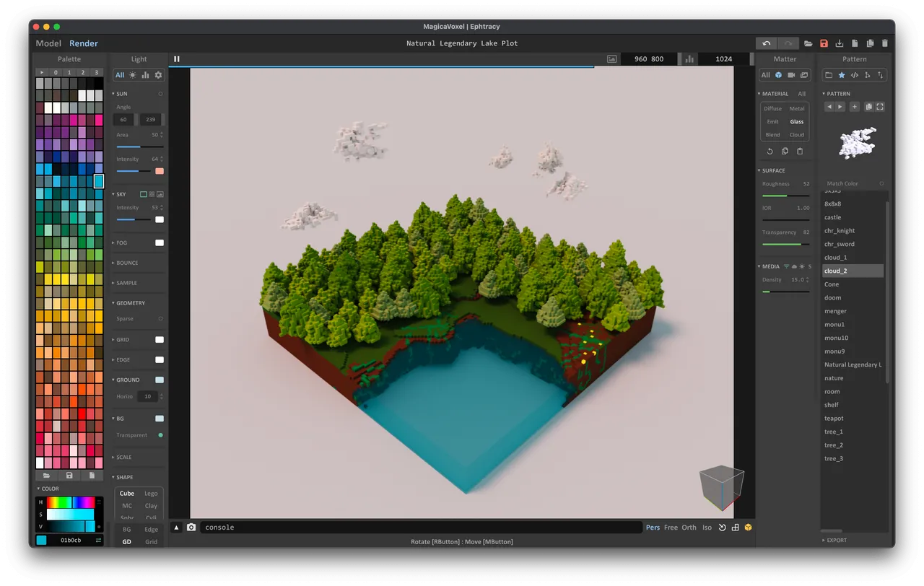Choose the Lego voxel shape
Image resolution: width=924 pixels, height=586 pixels.
click(151, 494)
